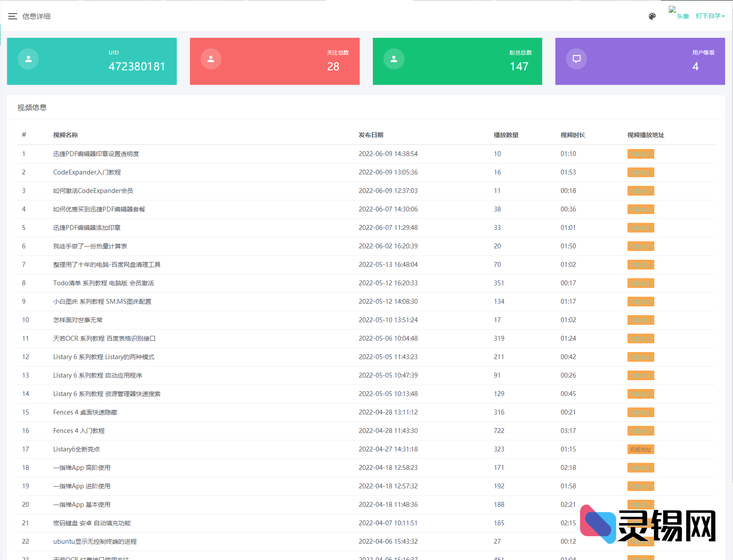Click the user icon in the UID card
Image resolution: width=733 pixels, height=560 pixels.
coord(28,59)
